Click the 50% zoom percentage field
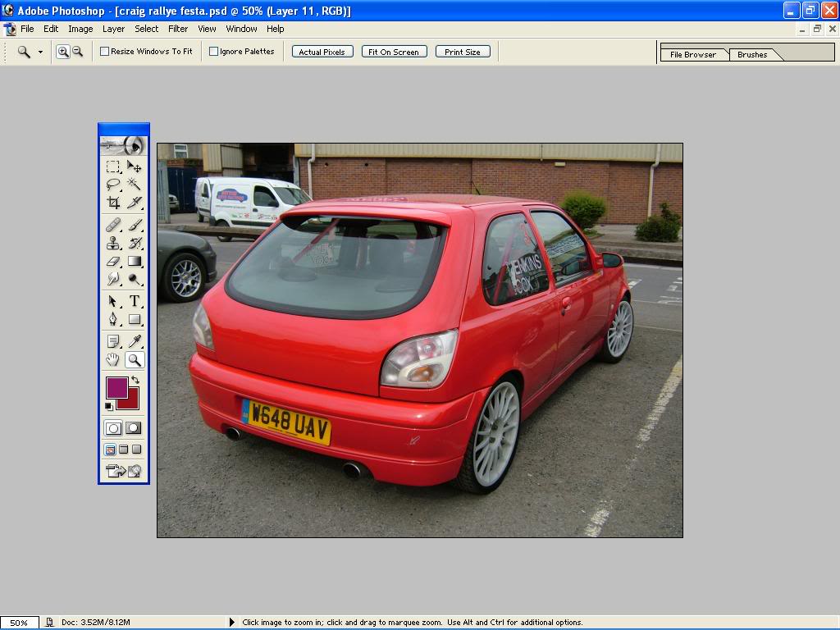The width and height of the screenshot is (840, 630). point(19,623)
